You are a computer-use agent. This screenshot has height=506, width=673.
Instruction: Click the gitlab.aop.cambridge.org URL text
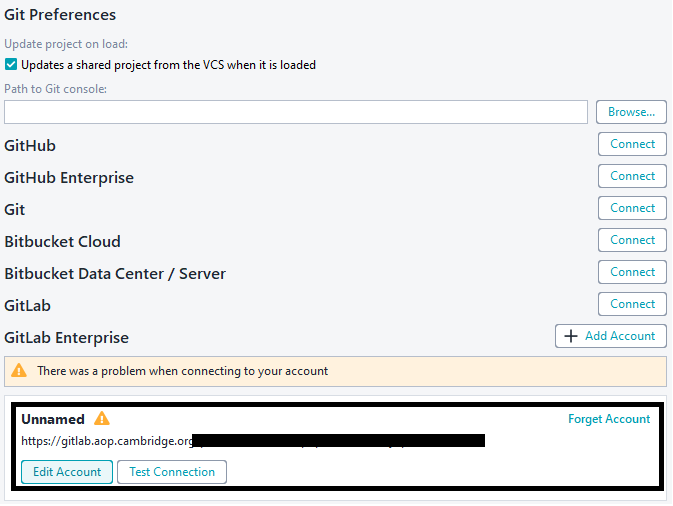[x=107, y=441]
